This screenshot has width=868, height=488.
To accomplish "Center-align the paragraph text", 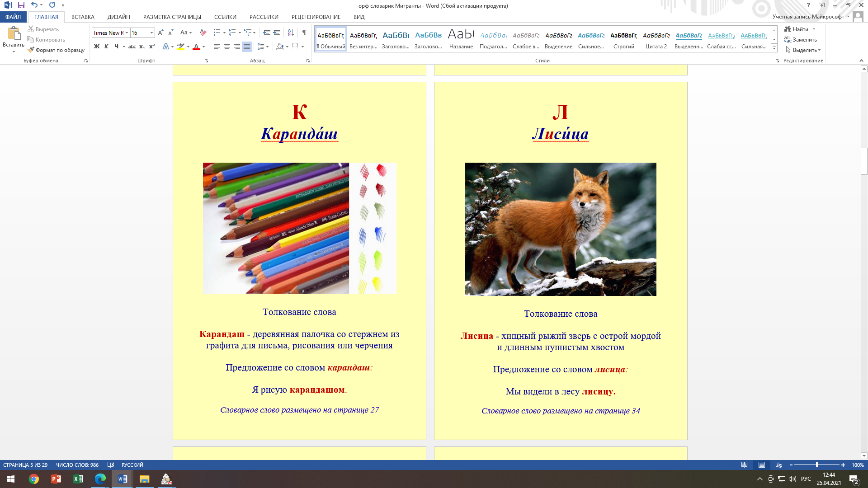I will pyautogui.click(x=227, y=47).
